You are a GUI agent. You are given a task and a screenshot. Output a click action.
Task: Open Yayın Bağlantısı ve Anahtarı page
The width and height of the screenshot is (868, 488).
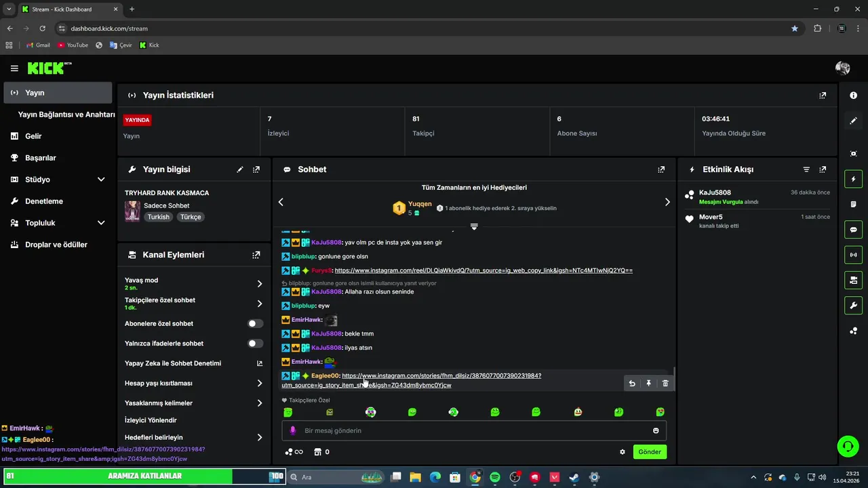click(66, 115)
